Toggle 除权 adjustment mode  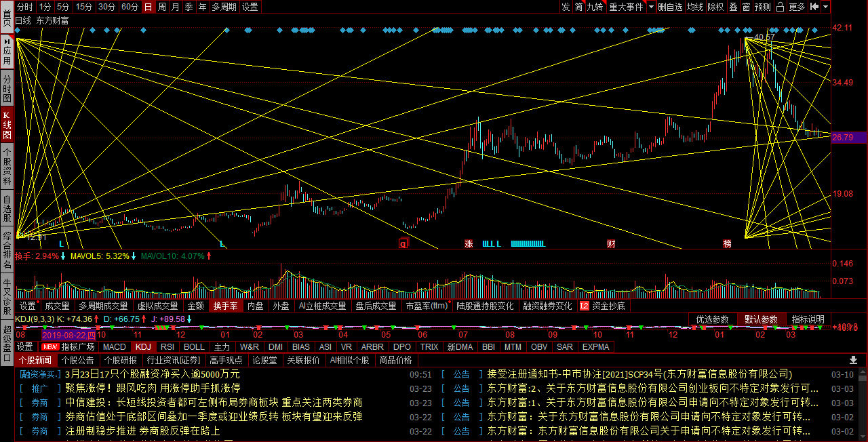click(x=715, y=7)
